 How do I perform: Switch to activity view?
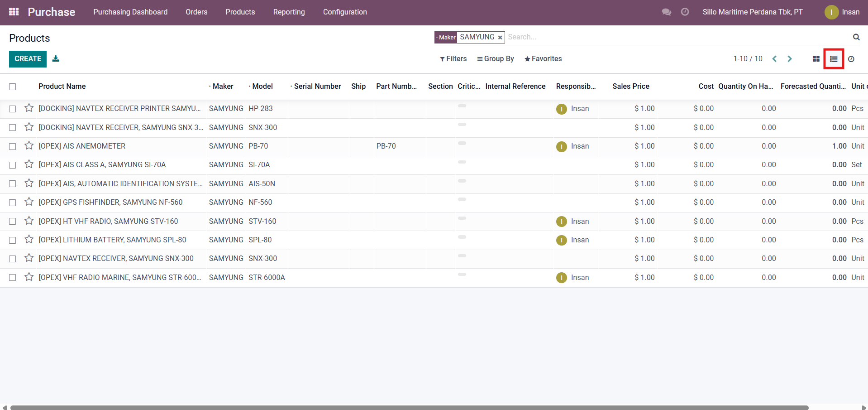(851, 59)
